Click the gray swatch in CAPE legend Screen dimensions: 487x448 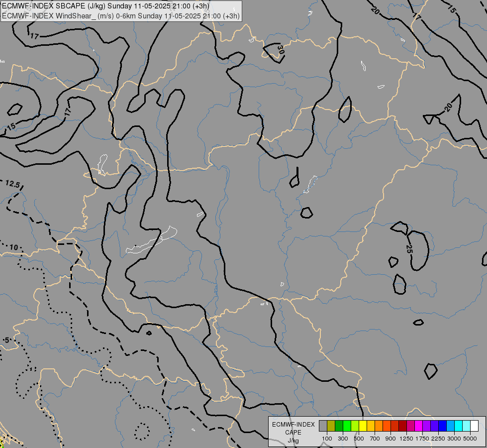[x=323, y=426]
